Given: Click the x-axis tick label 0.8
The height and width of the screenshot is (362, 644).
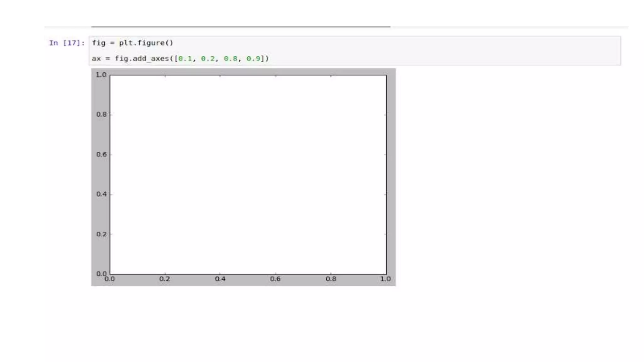Looking at the screenshot, I should [331, 279].
